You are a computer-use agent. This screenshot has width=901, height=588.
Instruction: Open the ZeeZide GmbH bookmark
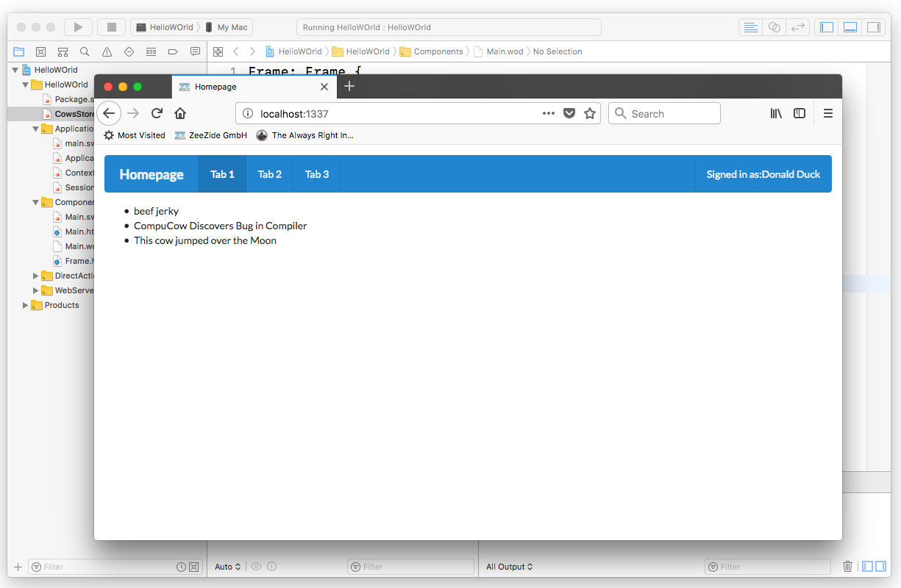point(211,135)
